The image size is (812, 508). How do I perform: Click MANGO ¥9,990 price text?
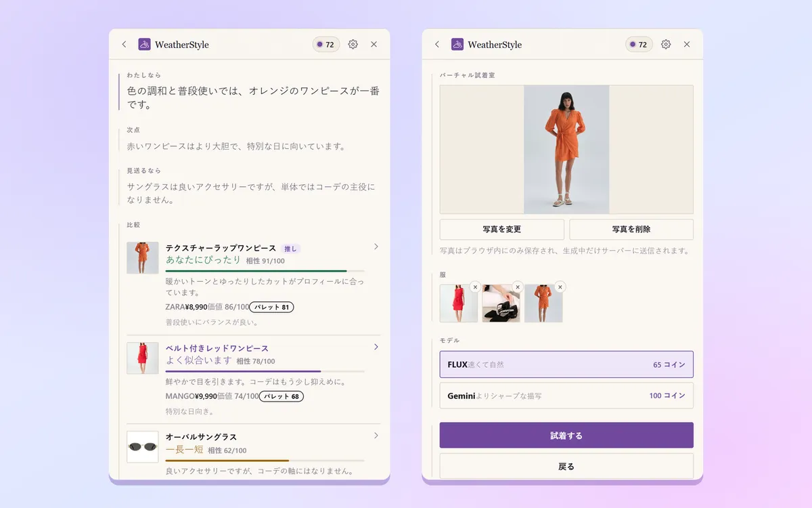191,396
